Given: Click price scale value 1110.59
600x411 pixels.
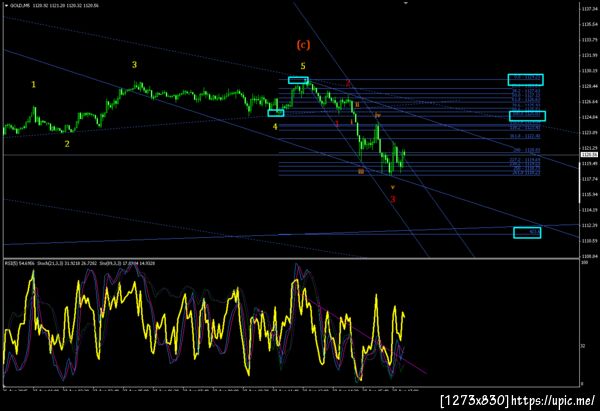Looking at the screenshot, I should click(x=589, y=241).
